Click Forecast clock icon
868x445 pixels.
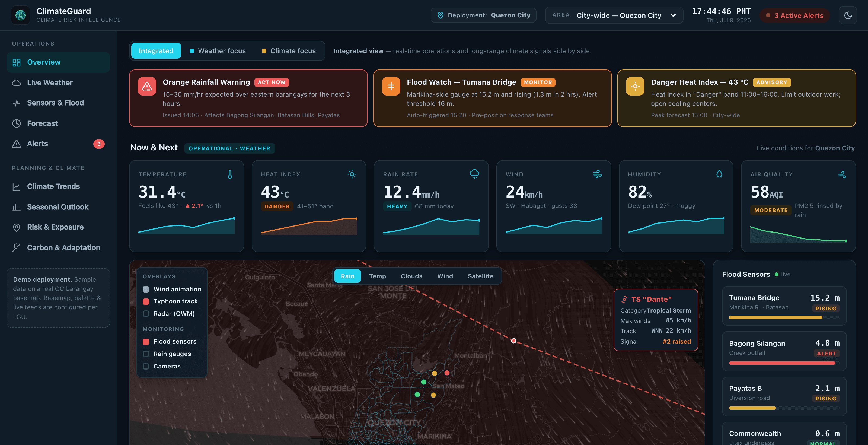tap(17, 123)
